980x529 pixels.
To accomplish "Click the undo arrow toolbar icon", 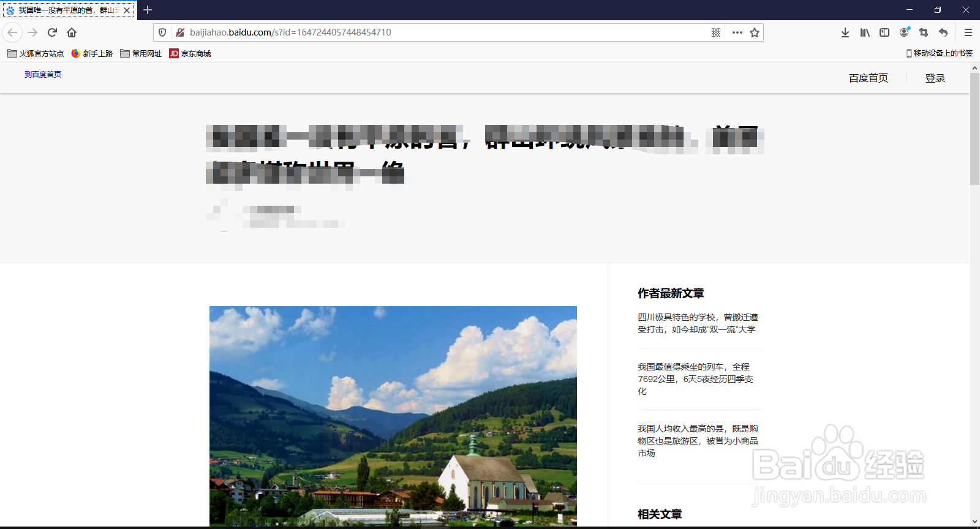I will [943, 32].
